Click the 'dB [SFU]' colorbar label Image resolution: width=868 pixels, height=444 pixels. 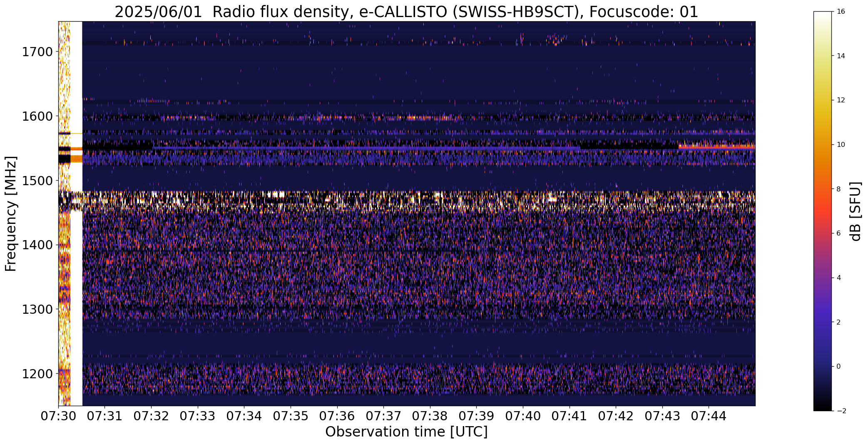coord(856,211)
